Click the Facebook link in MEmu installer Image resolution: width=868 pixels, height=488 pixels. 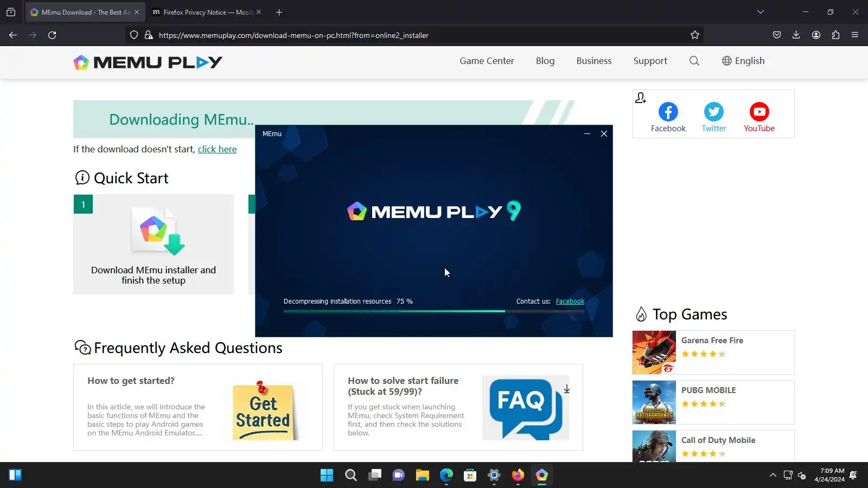pos(570,301)
